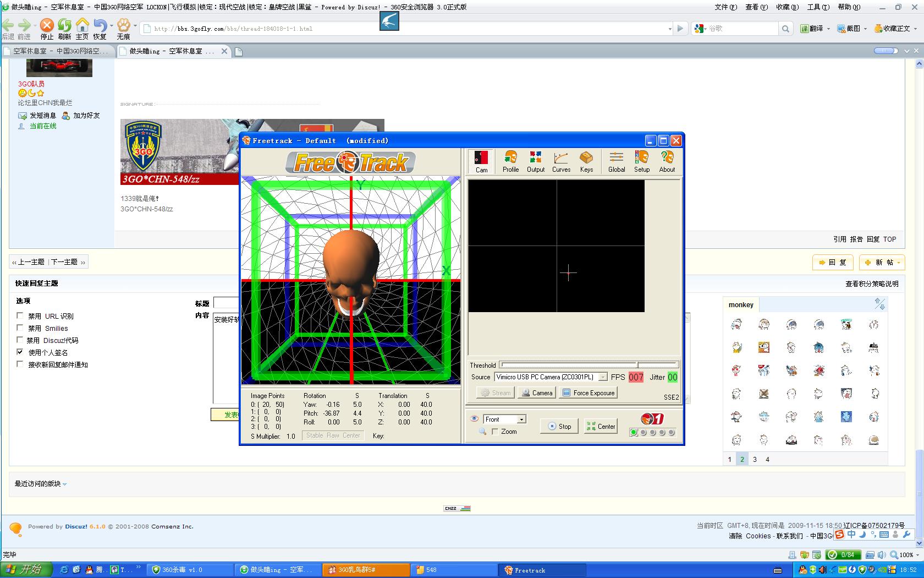Click the search magnifier button in toolbar
Viewport: 924px width, 578px height.
coord(786,29)
